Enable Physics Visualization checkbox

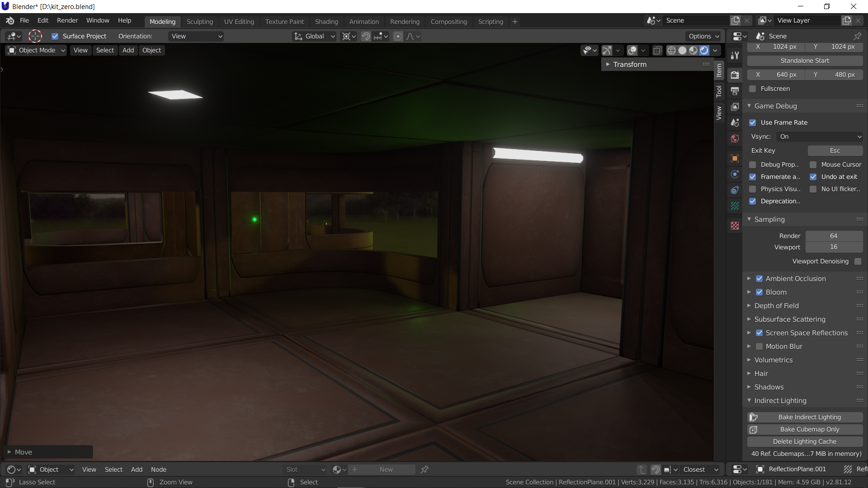[x=753, y=189]
